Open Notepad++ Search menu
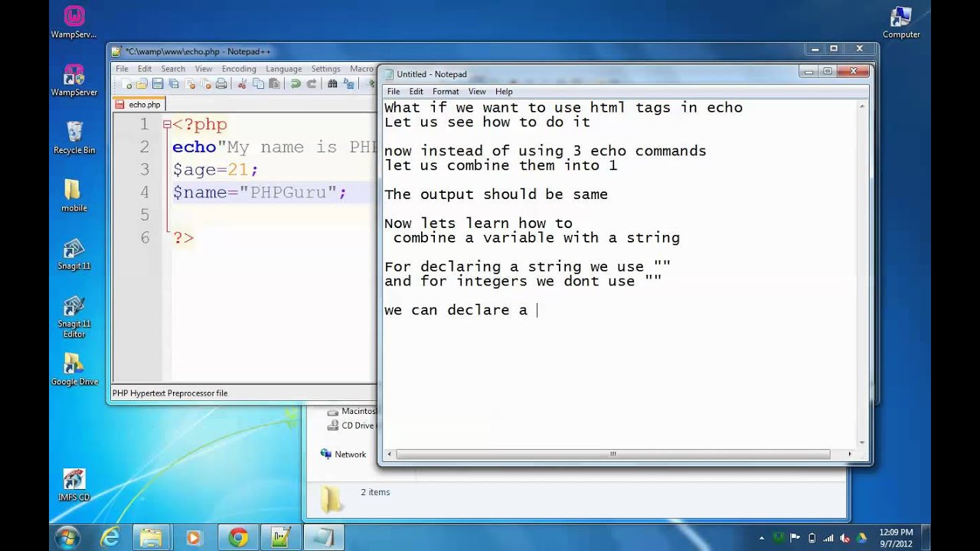Screen dimensions: 980x551 [173, 69]
